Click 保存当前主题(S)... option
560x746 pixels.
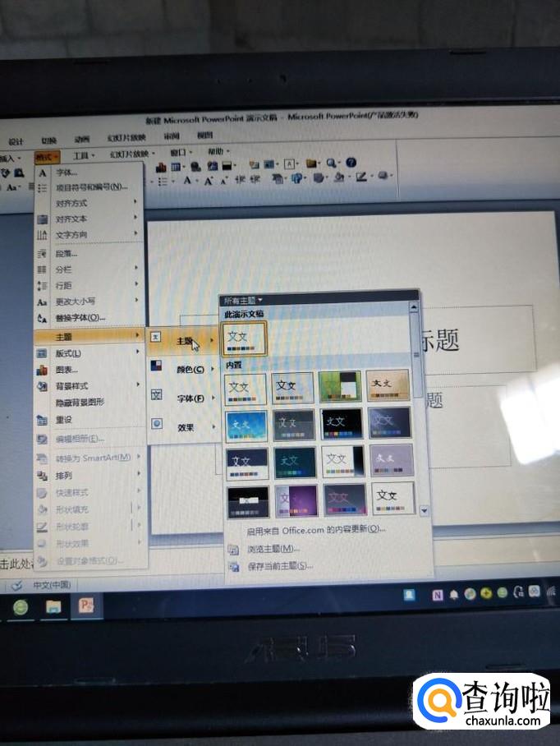[x=280, y=566]
